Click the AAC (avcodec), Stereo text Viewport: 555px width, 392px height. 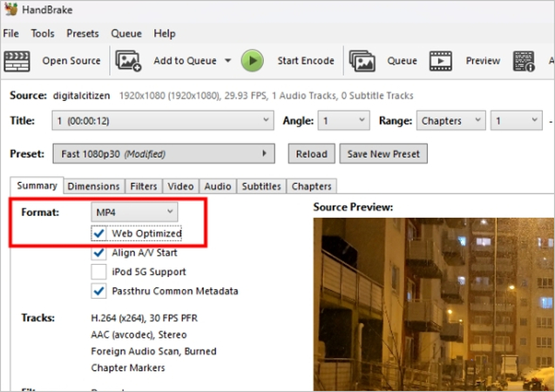point(139,335)
